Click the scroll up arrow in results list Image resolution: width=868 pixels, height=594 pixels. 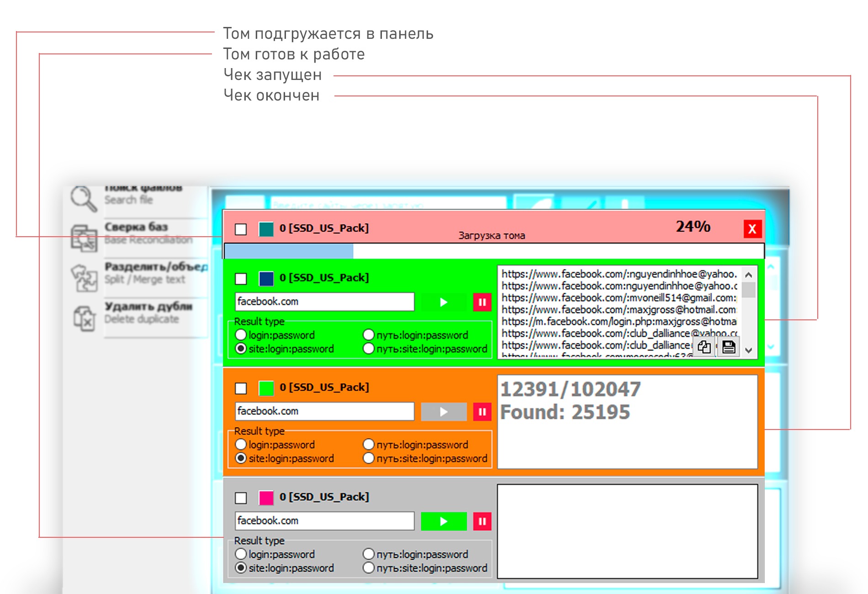[x=748, y=275]
